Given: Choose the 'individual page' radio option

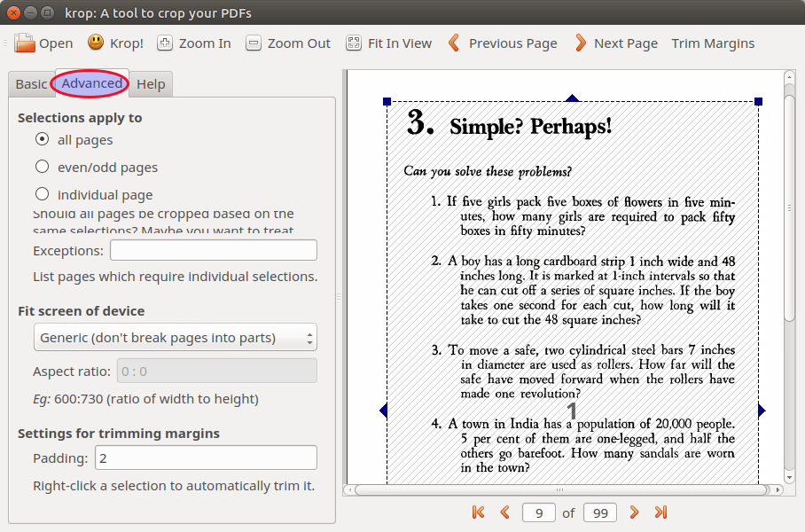Looking at the screenshot, I should pos(42,194).
